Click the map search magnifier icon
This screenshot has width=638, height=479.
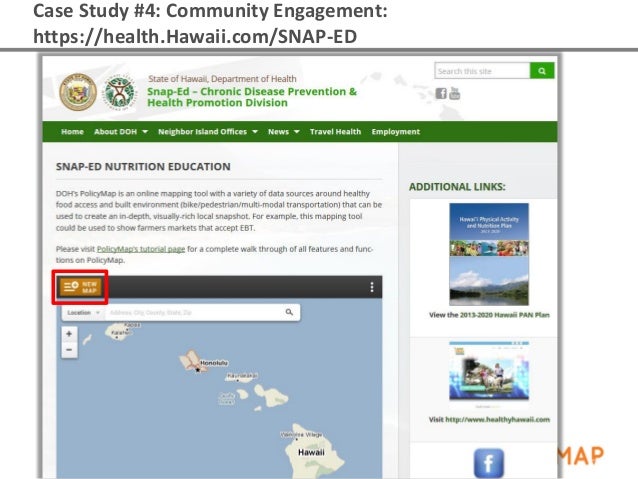pyautogui.click(x=289, y=312)
